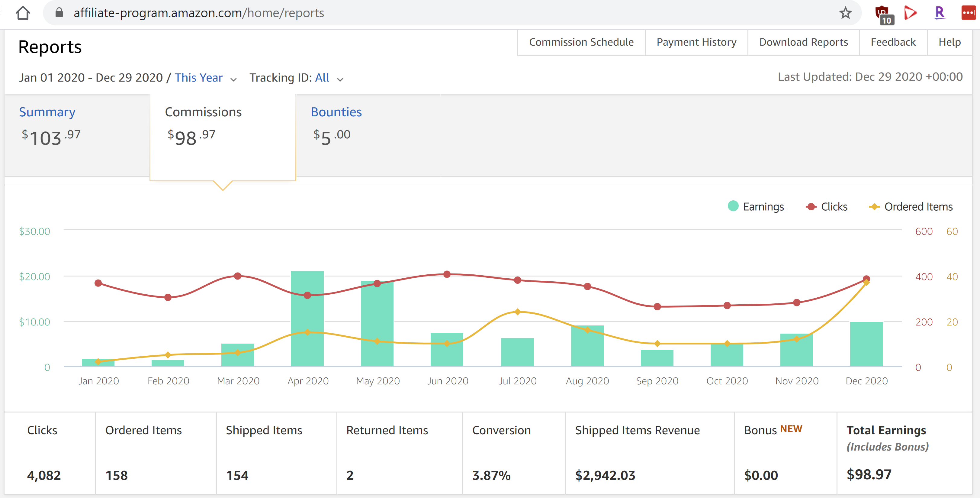Select the Clicks total 4,082
This screenshot has width=980, height=498.
(x=44, y=476)
